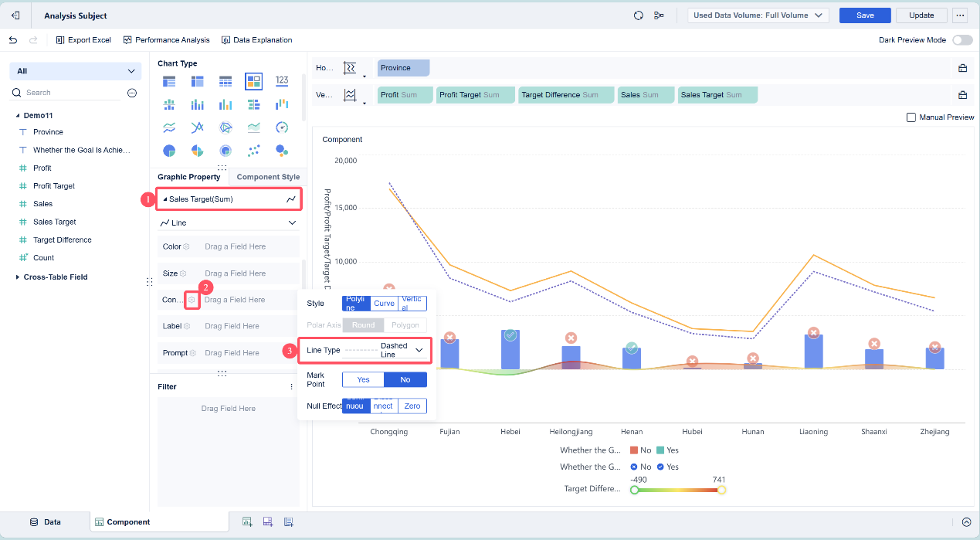
Task: Open the Graphic Property tab
Action: pos(189,177)
